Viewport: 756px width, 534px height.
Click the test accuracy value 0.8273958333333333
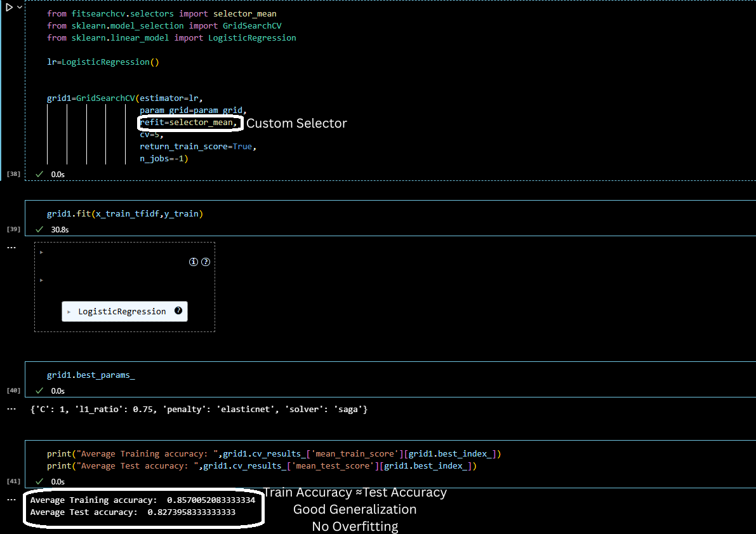pos(192,512)
